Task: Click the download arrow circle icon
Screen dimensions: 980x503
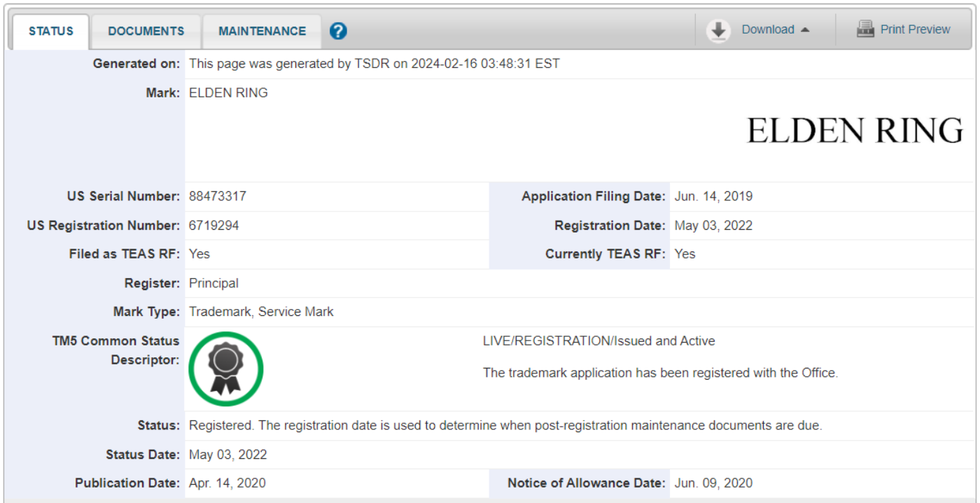Action: [x=718, y=30]
